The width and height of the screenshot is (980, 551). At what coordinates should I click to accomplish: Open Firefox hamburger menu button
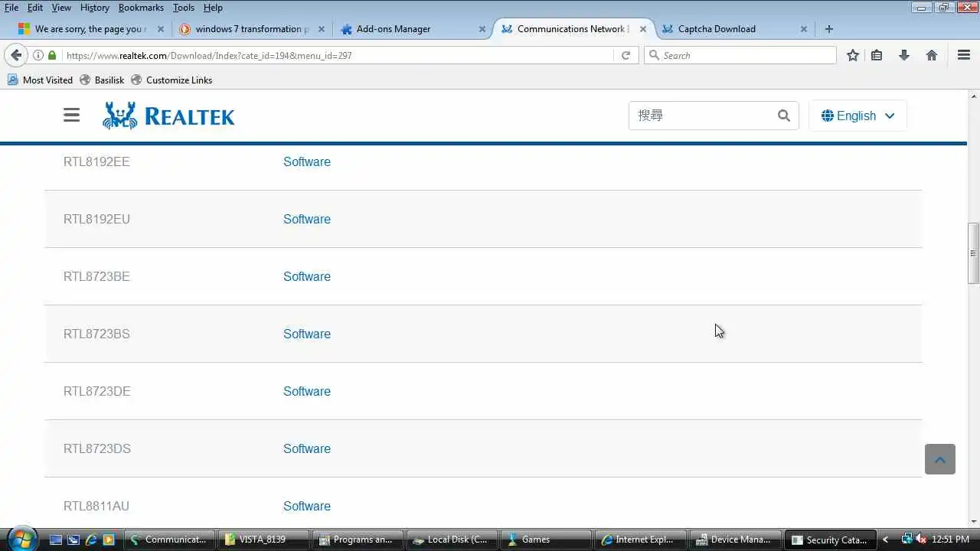click(964, 55)
